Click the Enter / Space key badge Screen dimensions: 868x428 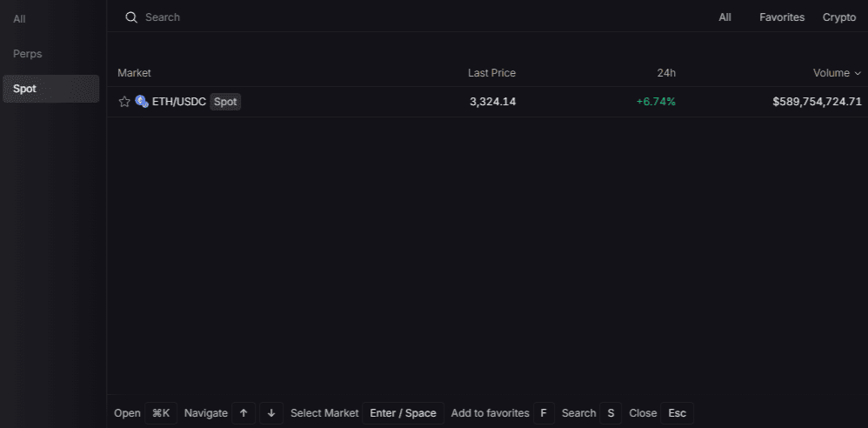[x=403, y=413]
